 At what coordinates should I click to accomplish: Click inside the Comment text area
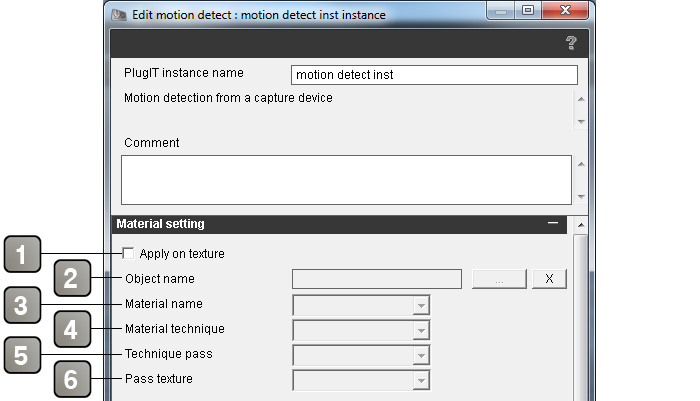(346, 180)
